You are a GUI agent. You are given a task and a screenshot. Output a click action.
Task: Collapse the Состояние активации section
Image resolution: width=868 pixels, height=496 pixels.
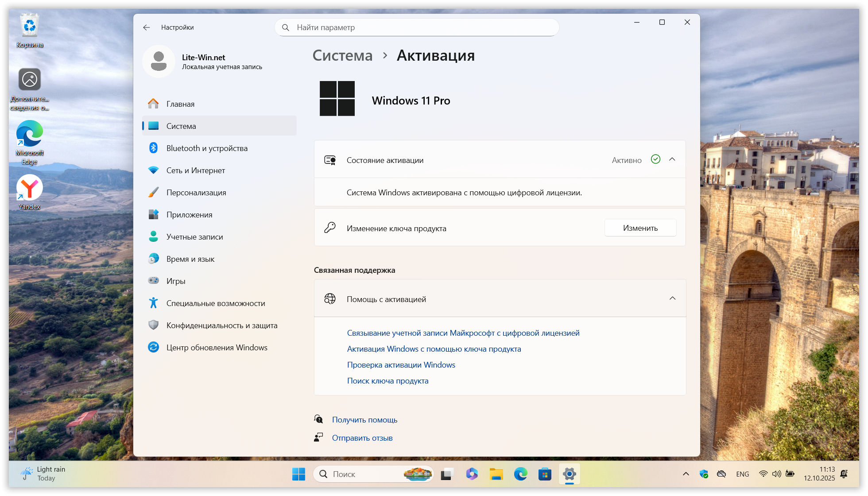coord(672,159)
